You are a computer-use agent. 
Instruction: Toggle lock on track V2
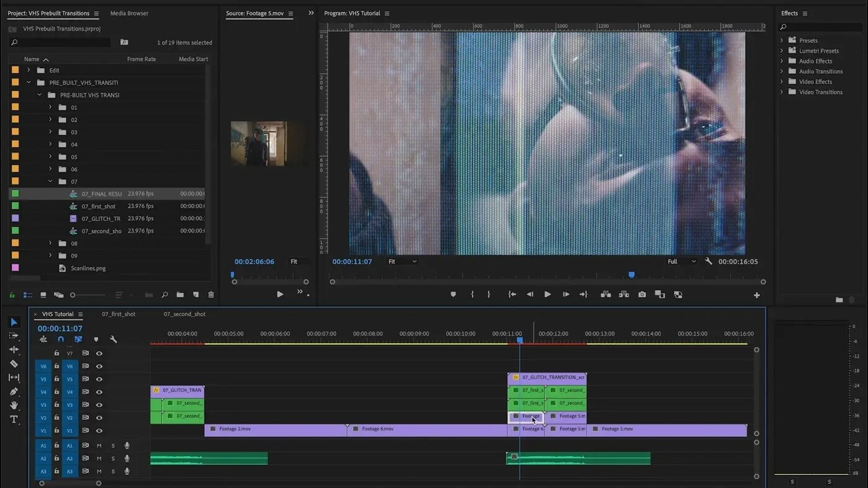[56, 417]
